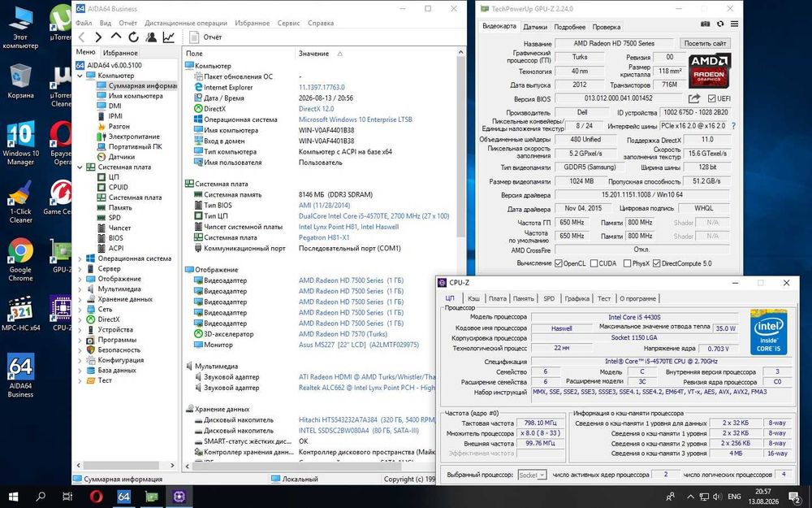Expand the Операционная система tree node

(x=80, y=258)
